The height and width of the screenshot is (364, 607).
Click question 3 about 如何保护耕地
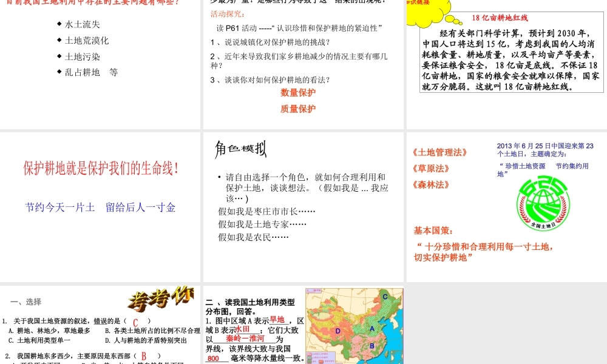point(270,79)
